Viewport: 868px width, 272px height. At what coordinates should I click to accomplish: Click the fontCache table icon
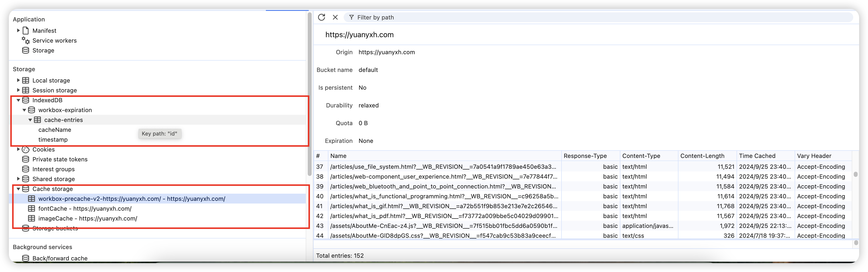[31, 209]
